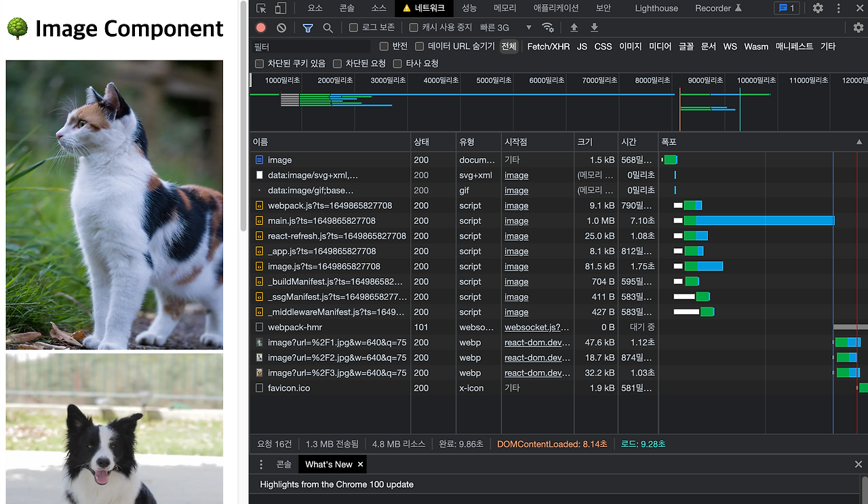
Task: Click the react-refresh.js script file icon
Action: tap(259, 236)
